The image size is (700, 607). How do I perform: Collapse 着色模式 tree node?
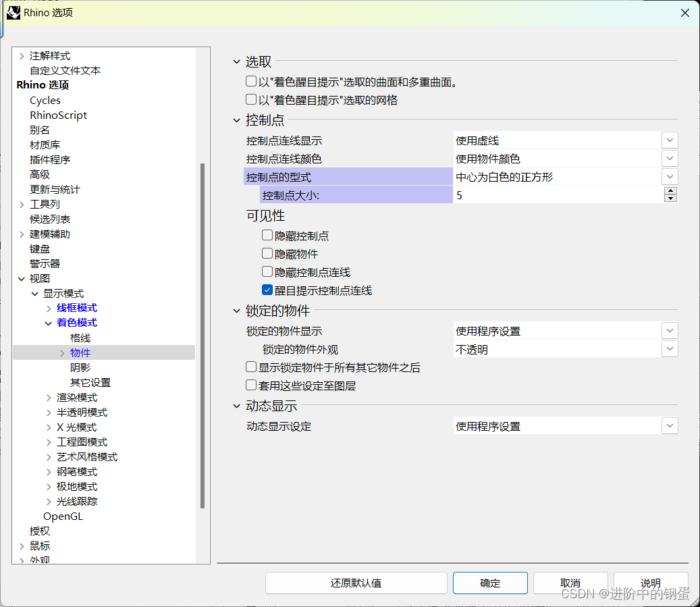49,323
